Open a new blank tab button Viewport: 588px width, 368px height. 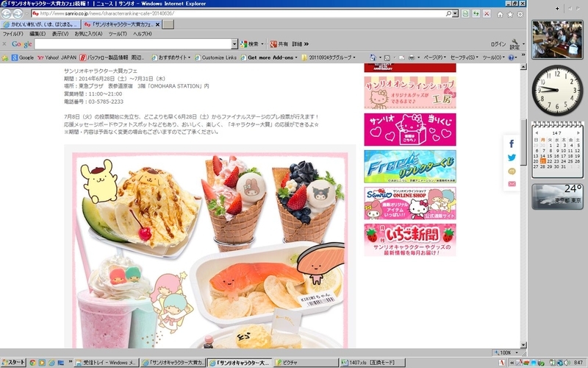tap(168, 24)
